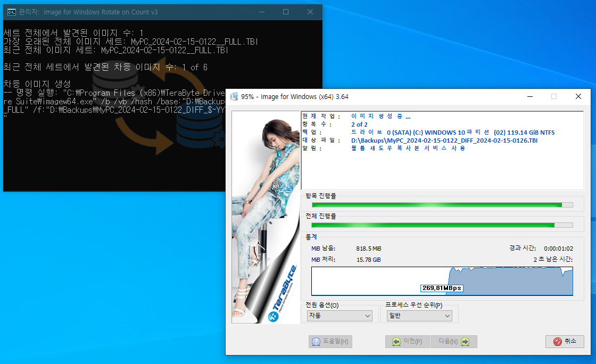Click the 다음(N) button label

[x=448, y=342]
